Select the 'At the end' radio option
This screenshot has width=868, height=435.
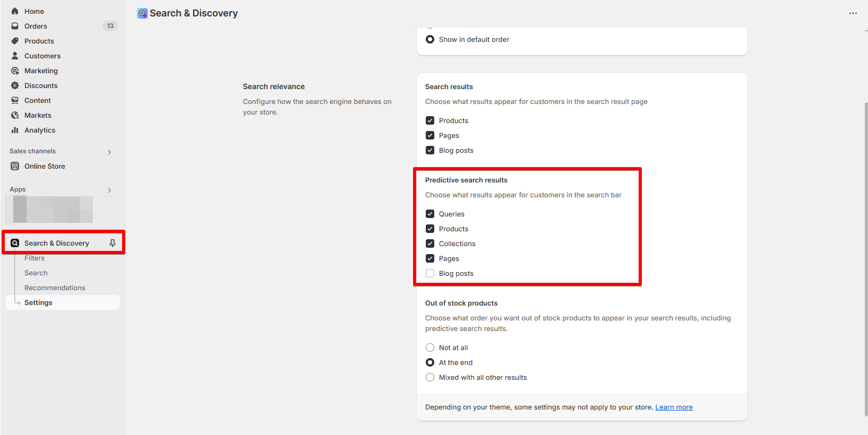tap(430, 362)
